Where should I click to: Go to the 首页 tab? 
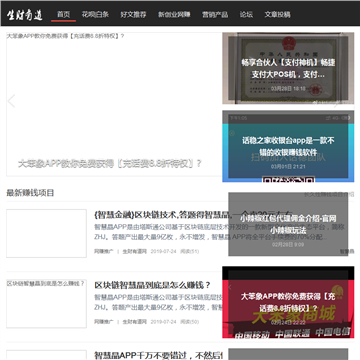63,14
